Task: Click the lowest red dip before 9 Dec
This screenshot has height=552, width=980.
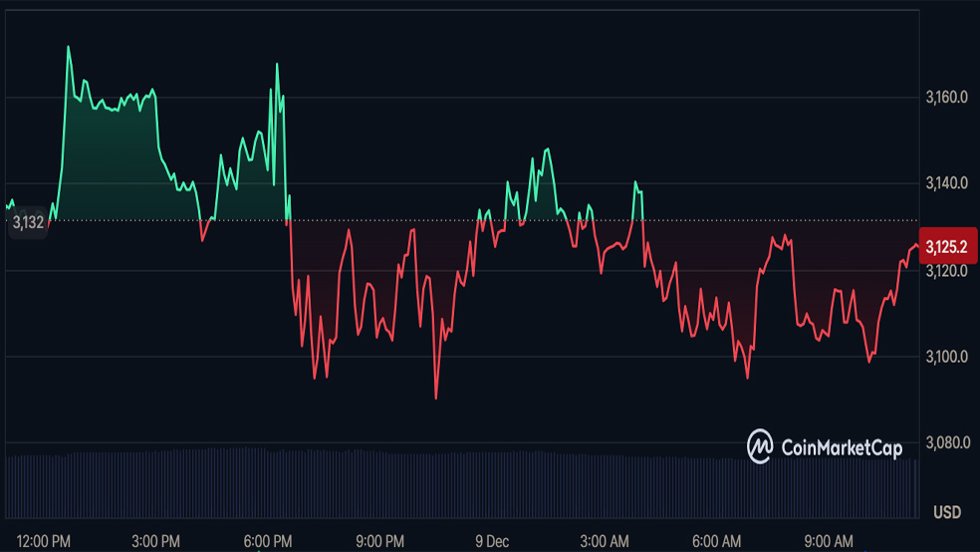Action: (x=436, y=398)
